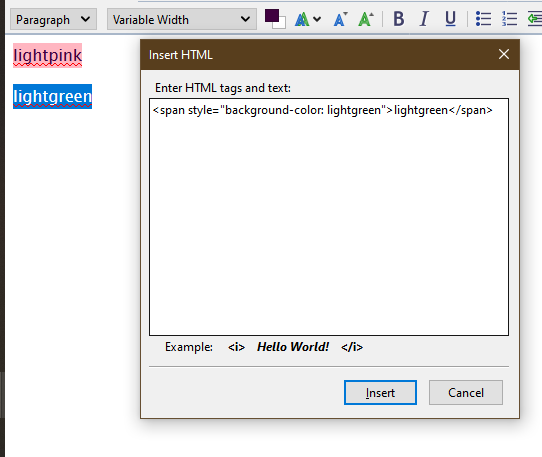
Task: Open the Paragraph format dropdown
Action: [x=53, y=19]
